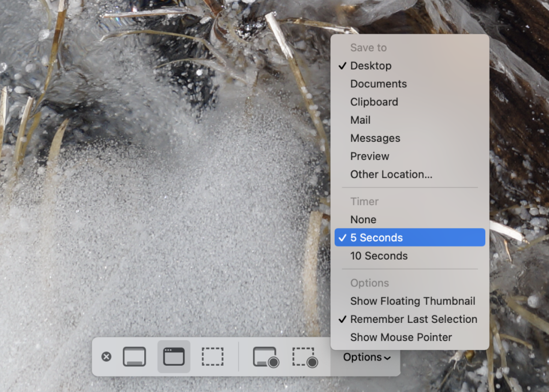Select Capture Selected Portion icon
Screen dimensions: 549x392
click(212, 356)
